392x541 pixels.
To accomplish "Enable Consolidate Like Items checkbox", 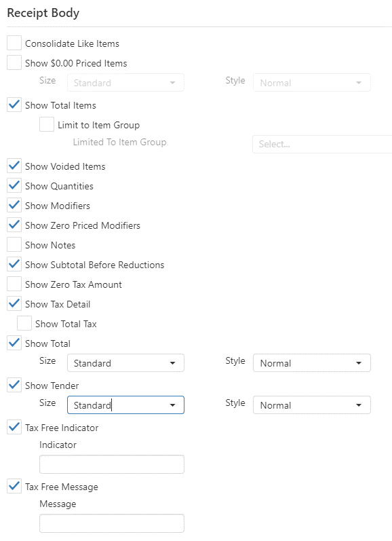I will (x=14, y=43).
